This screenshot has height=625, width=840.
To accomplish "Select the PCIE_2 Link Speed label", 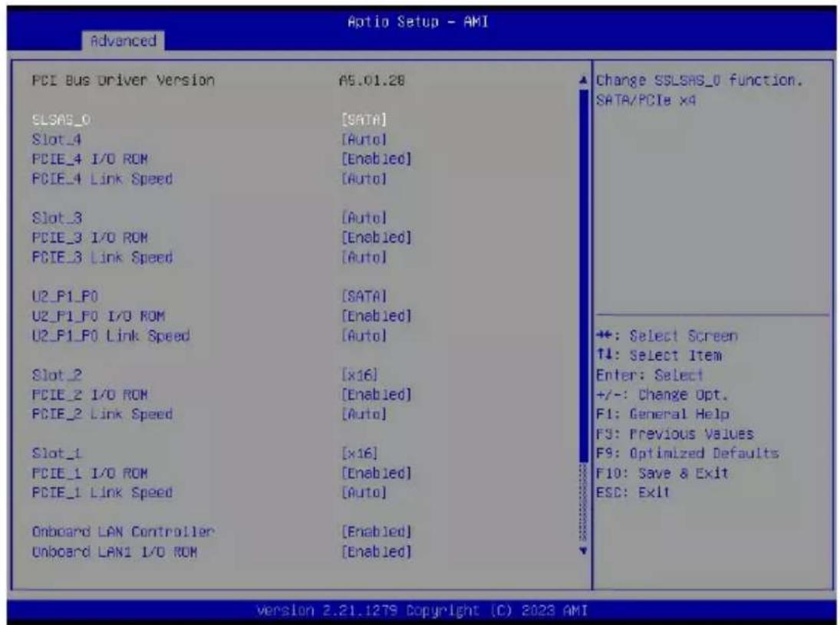I will [x=102, y=414].
